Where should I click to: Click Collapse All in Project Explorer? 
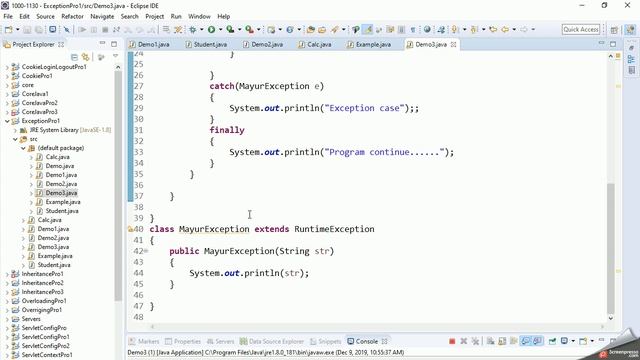click(x=74, y=57)
